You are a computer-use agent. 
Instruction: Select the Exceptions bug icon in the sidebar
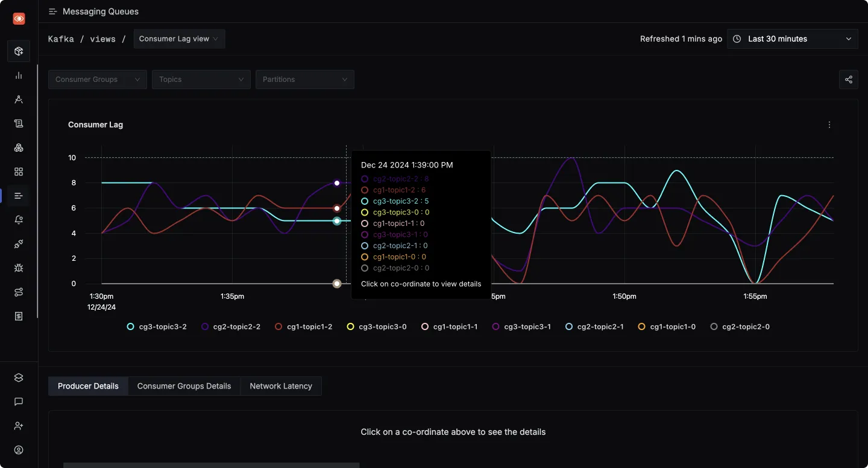click(18, 268)
